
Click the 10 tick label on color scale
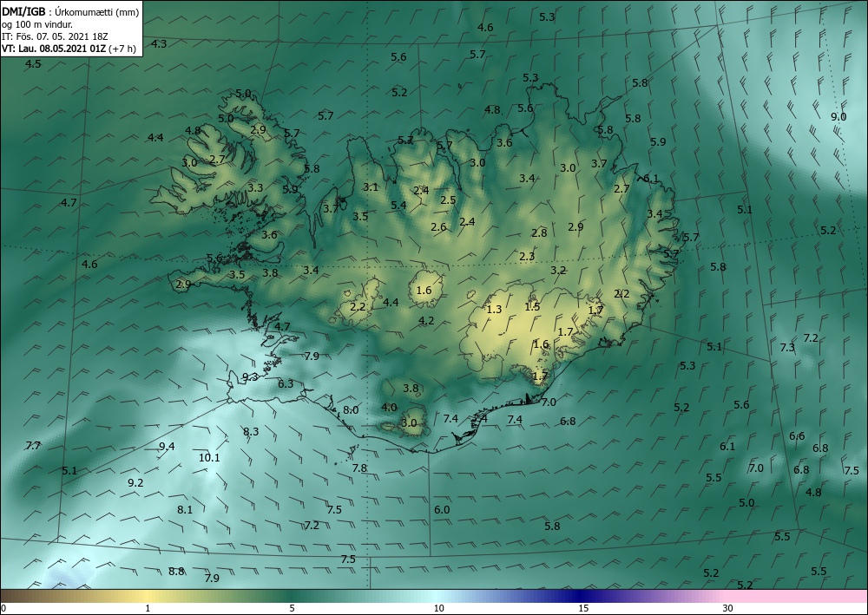pyautogui.click(x=439, y=609)
